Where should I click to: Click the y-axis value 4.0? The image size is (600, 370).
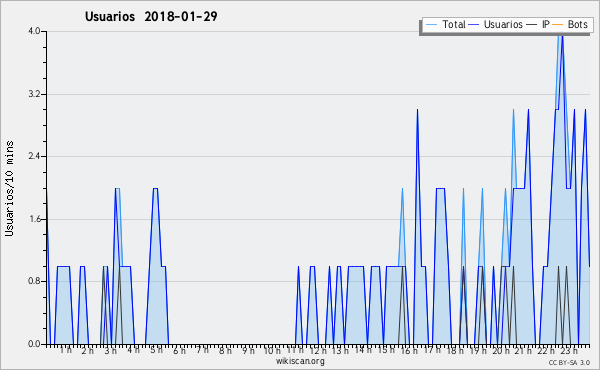pos(34,31)
